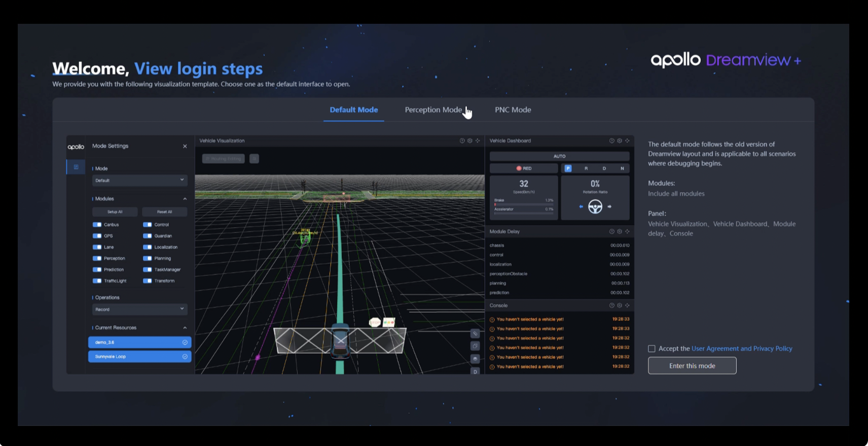Toggle the Localization module switch
The height and width of the screenshot is (446, 868).
147,247
